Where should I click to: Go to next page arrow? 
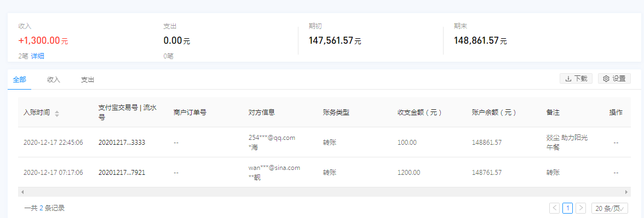[x=580, y=208]
